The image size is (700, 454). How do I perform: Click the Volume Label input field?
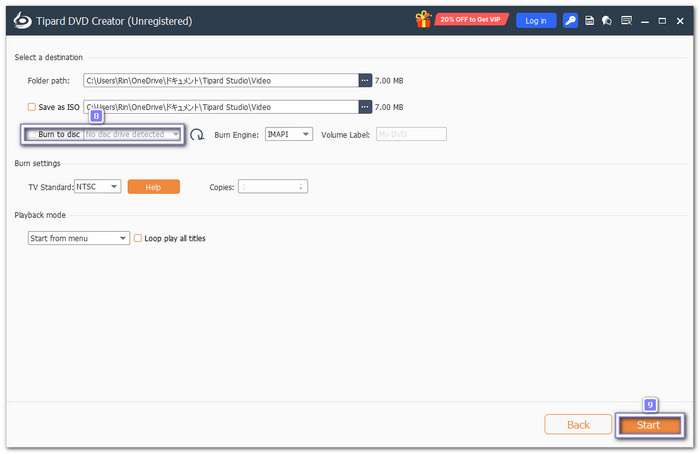click(411, 134)
